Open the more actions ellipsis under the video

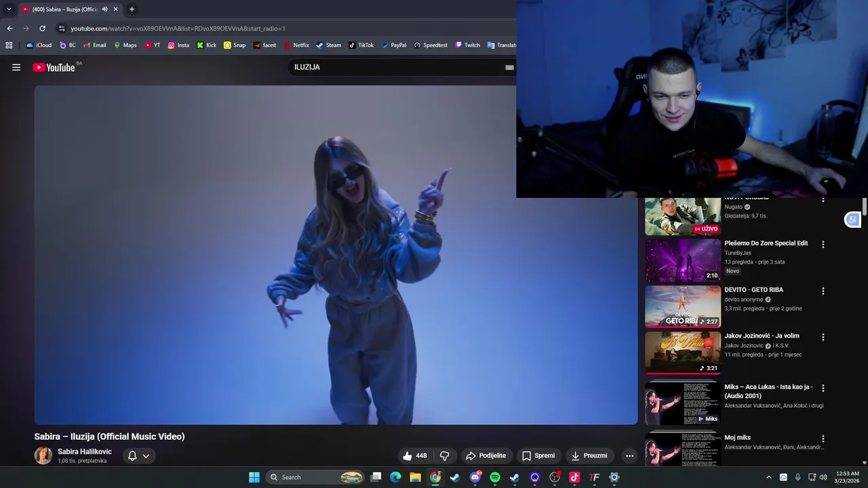pyautogui.click(x=629, y=455)
